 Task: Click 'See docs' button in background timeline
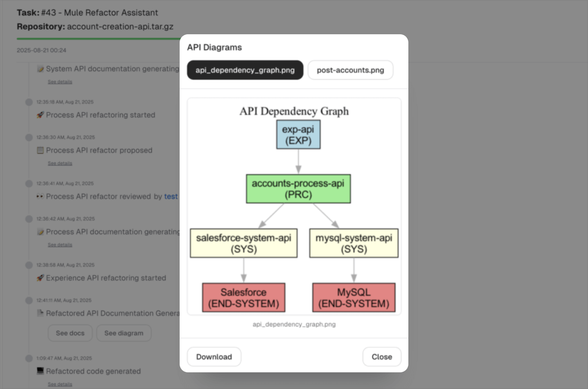coord(70,333)
